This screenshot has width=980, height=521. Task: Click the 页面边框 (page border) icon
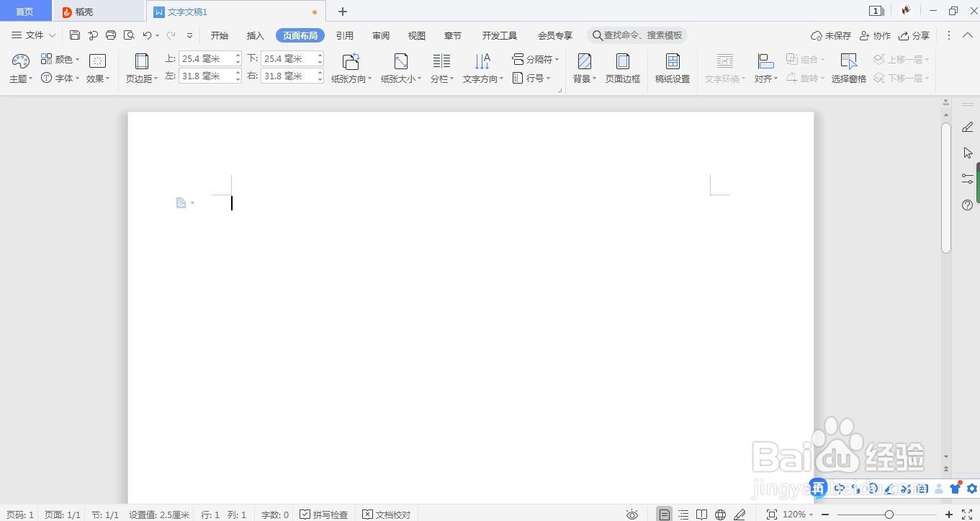coord(621,67)
